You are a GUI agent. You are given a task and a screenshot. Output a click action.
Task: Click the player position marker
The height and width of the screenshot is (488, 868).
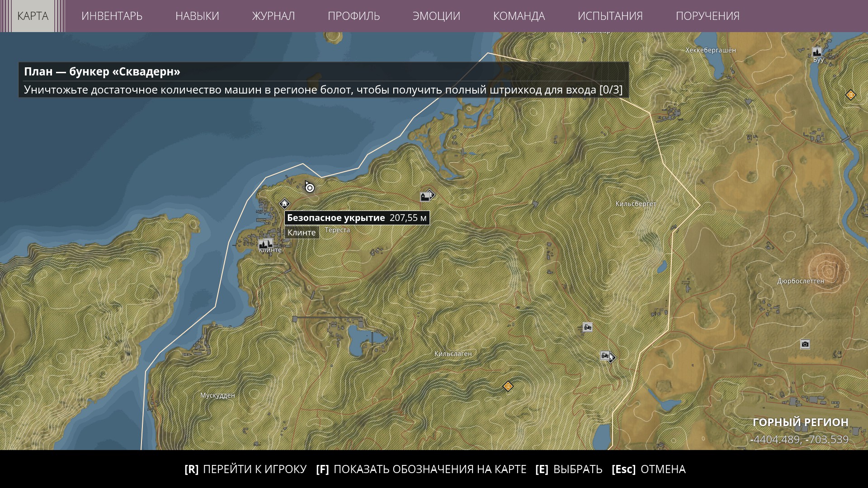310,188
